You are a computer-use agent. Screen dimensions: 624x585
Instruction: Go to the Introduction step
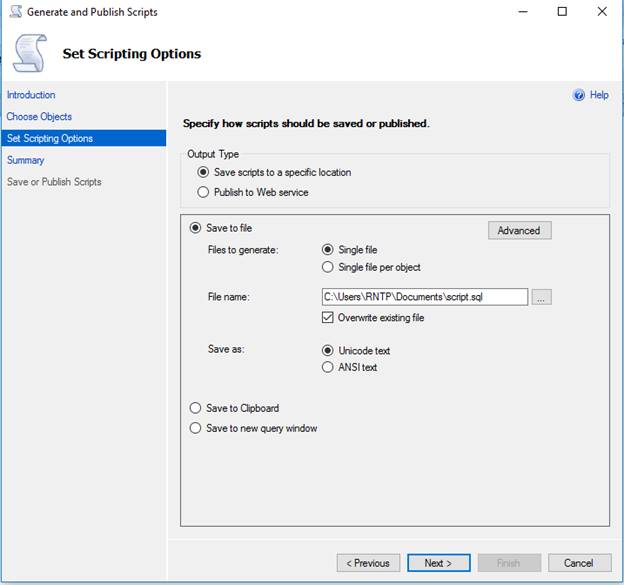point(31,95)
